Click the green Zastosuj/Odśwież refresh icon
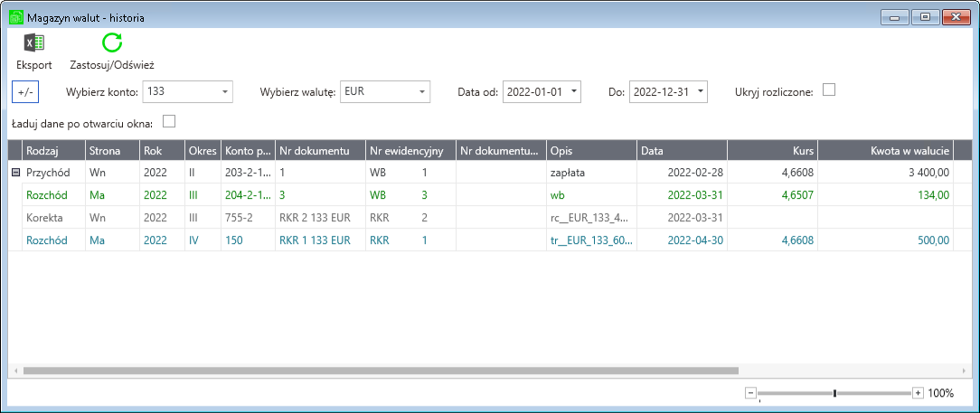Viewport: 980px width, 413px height. (x=112, y=43)
